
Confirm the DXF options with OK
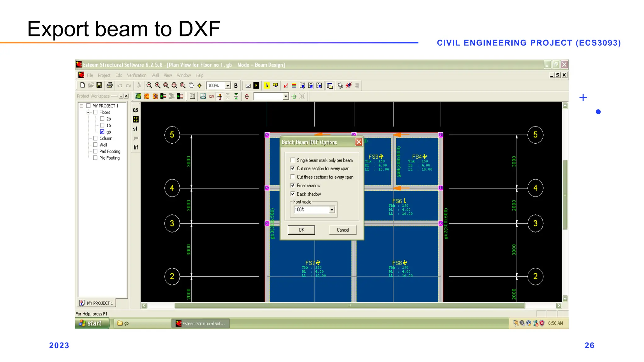pyautogui.click(x=301, y=230)
